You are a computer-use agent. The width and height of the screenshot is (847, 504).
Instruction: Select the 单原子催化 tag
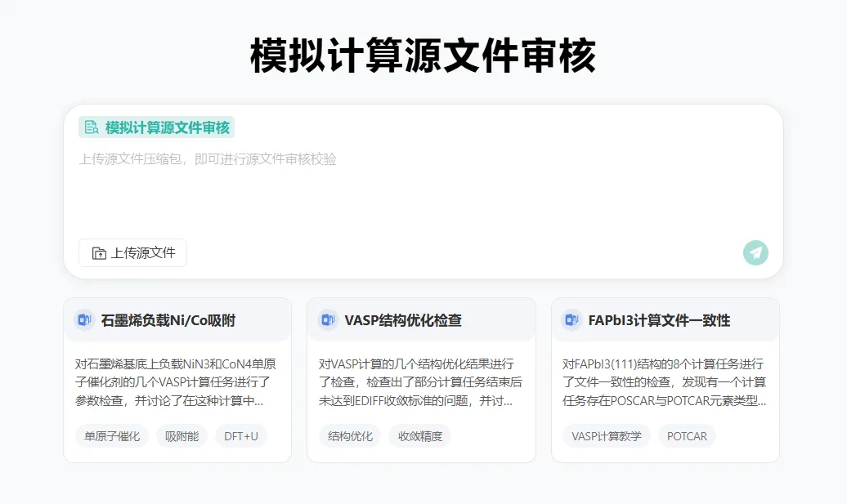[112, 436]
